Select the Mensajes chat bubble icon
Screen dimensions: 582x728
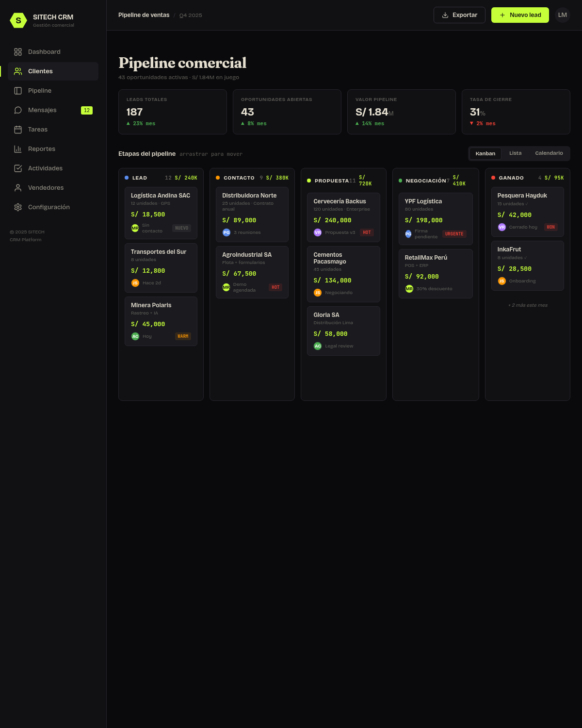18,110
